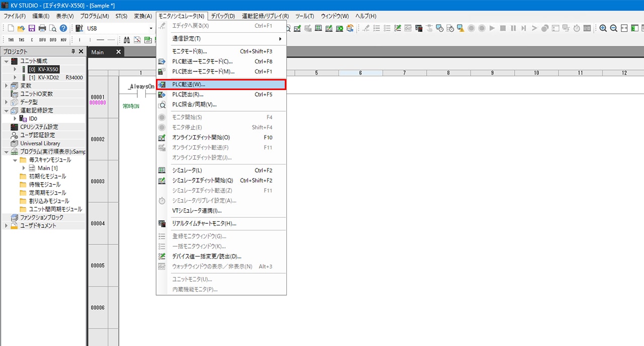644x346 pixels.
Task: Pin the プロジェクト panel with pushpin icon
Action: click(73, 51)
